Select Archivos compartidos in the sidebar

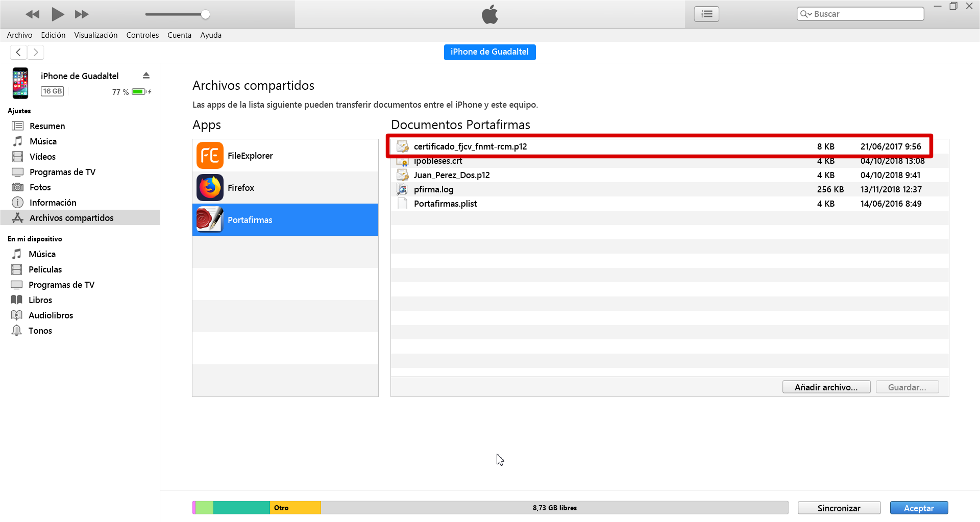pyautogui.click(x=80, y=218)
